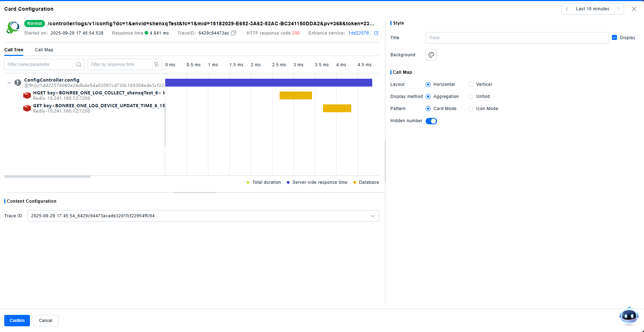Viewport: 644px width, 332px height.
Task: Click the Title input field
Action: [517, 38]
